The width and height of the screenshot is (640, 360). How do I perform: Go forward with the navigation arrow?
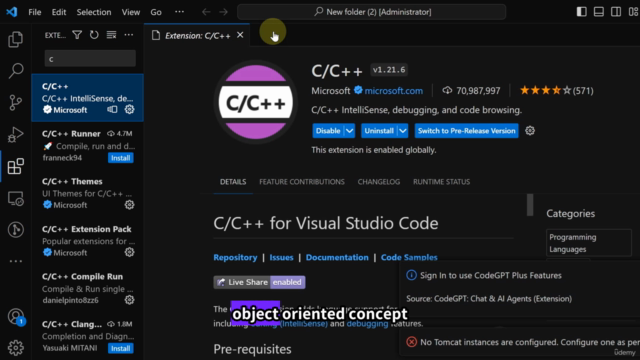pos(223,12)
